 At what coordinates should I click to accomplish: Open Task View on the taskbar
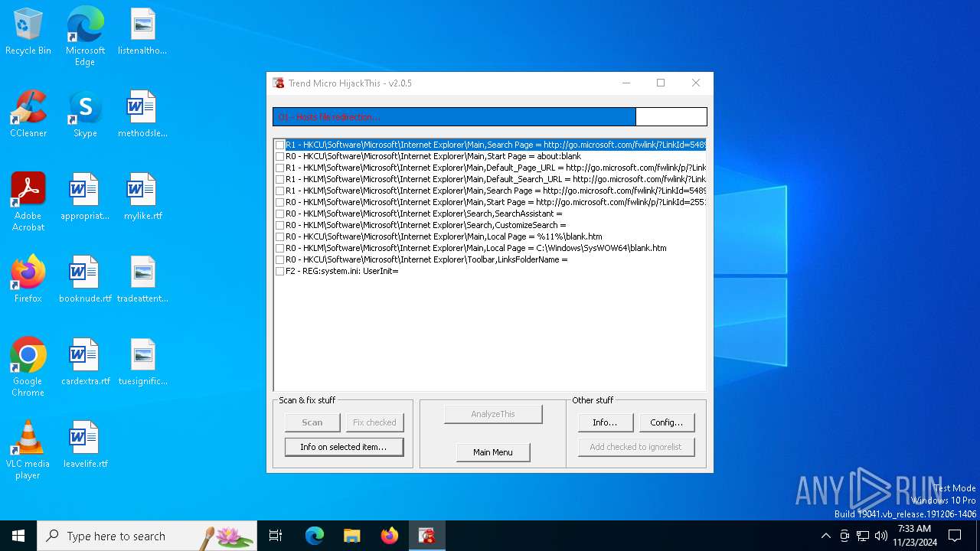(276, 536)
